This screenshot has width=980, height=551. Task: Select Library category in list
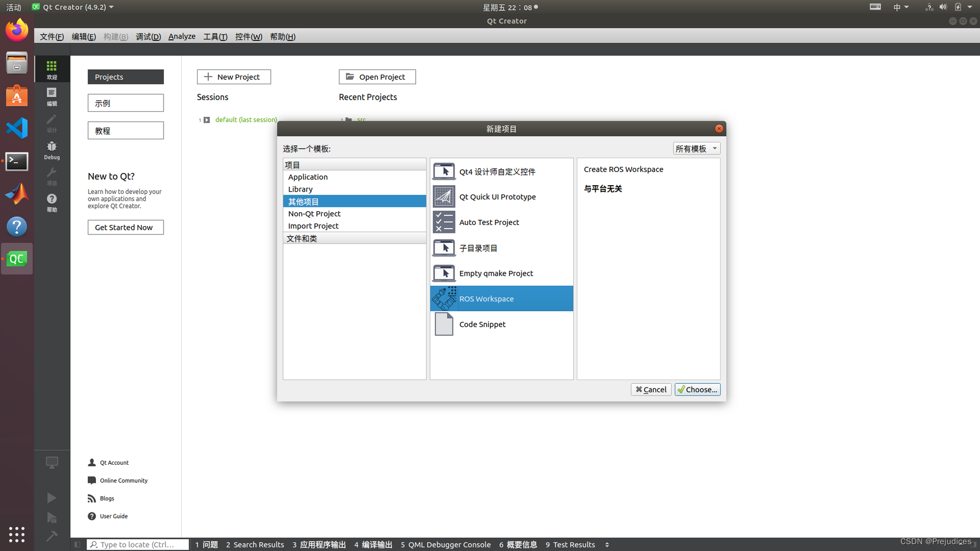tap(354, 189)
